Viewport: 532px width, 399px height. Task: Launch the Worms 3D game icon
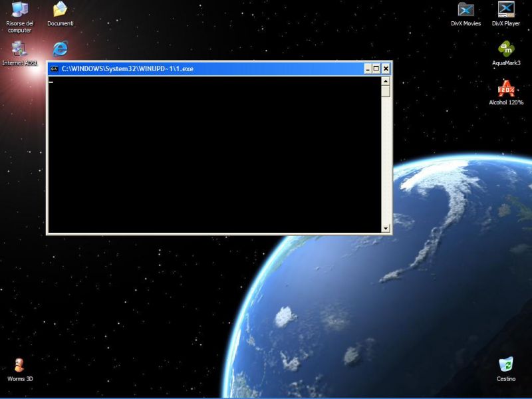pos(20,370)
